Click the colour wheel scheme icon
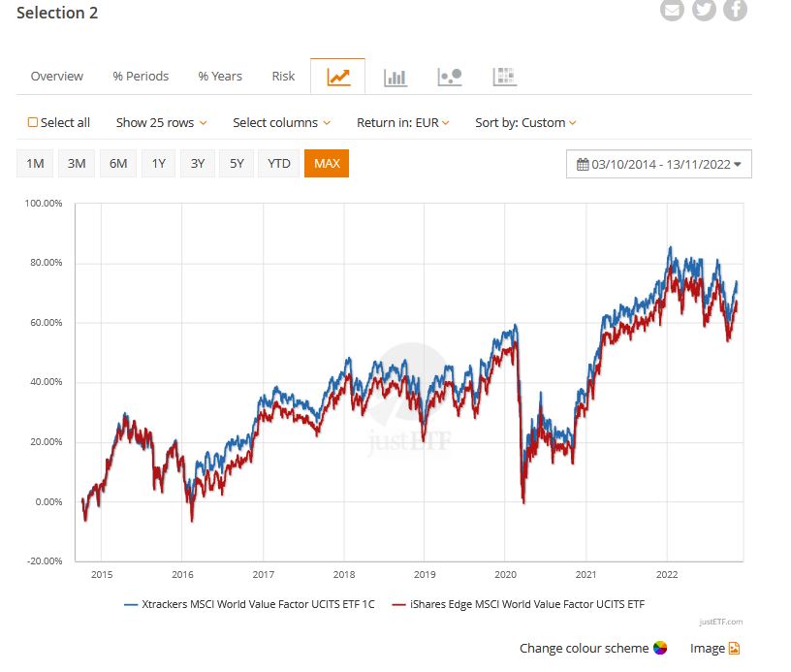This screenshot has width=791, height=672. 660,648
